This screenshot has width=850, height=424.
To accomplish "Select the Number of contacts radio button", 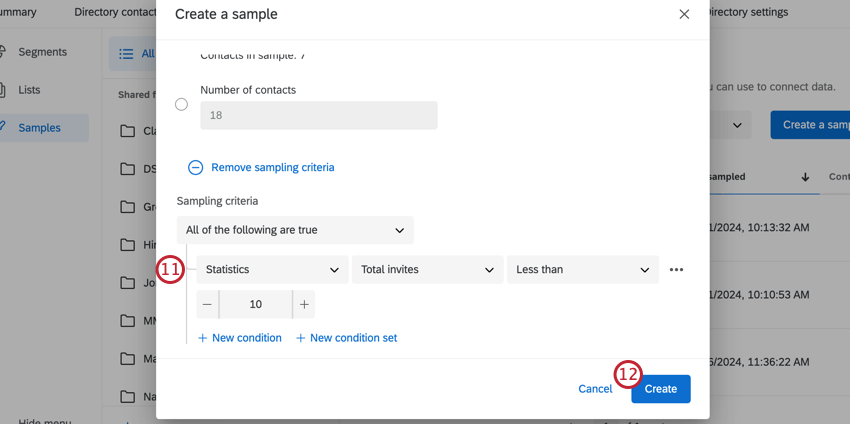I will pyautogui.click(x=181, y=104).
